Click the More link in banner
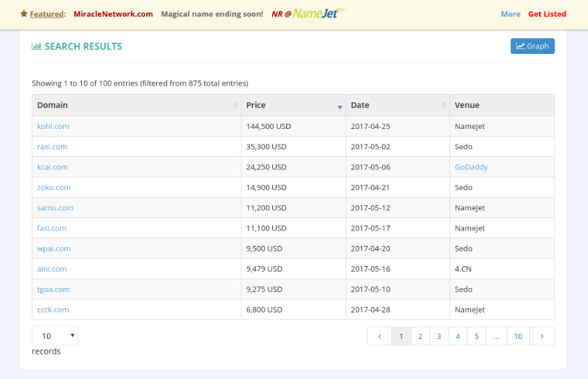This screenshot has height=379, width=588. [510, 14]
